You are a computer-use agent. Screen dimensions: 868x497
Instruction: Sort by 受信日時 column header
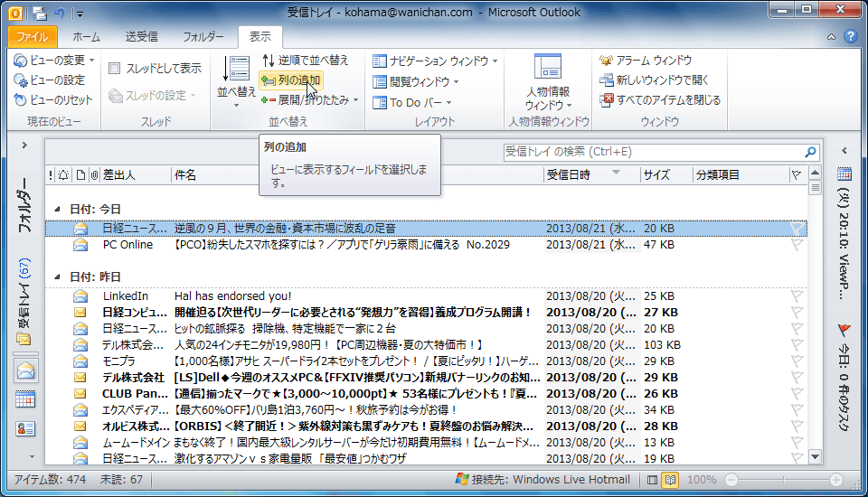click(x=590, y=175)
